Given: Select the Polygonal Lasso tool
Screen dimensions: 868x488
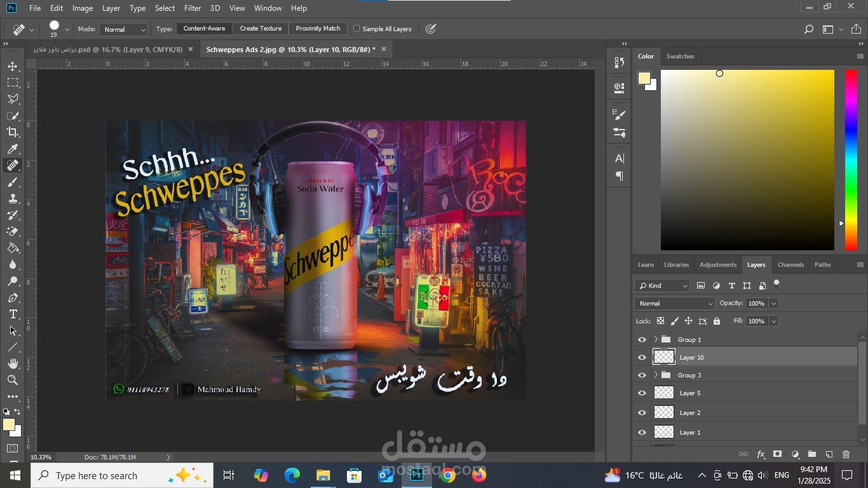Looking at the screenshot, I should pos(13,99).
